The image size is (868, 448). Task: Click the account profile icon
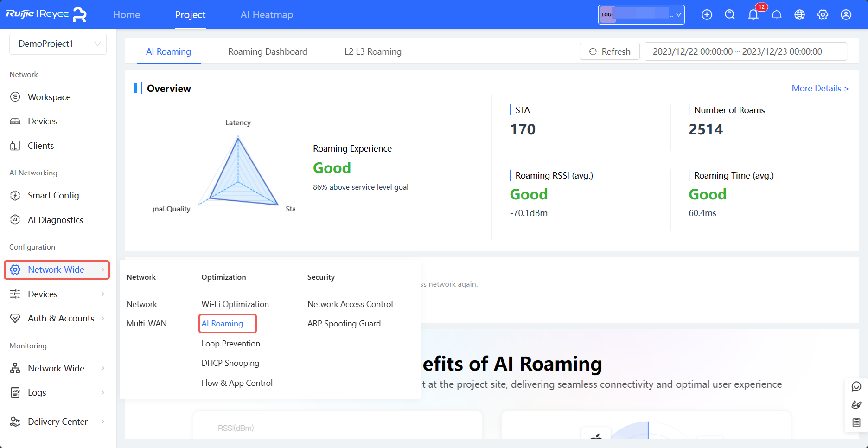846,14
